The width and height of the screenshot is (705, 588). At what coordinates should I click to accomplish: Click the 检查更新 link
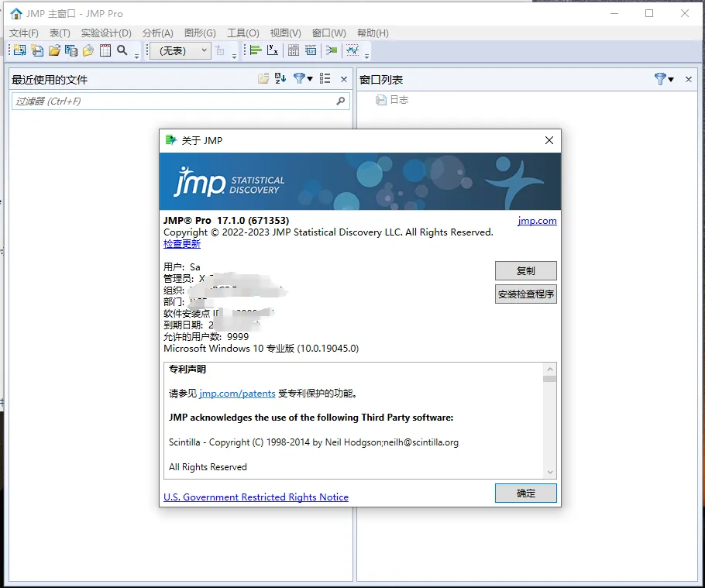click(182, 244)
